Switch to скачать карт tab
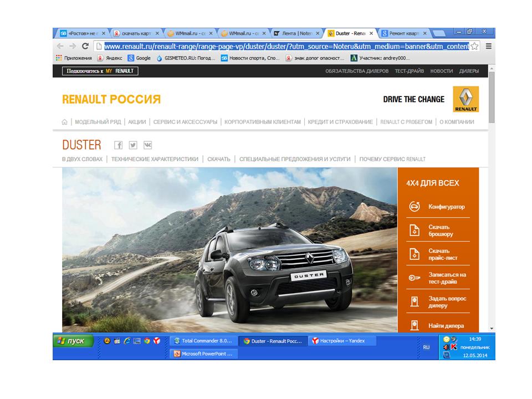This screenshot has width=532, height=399. tap(136, 33)
